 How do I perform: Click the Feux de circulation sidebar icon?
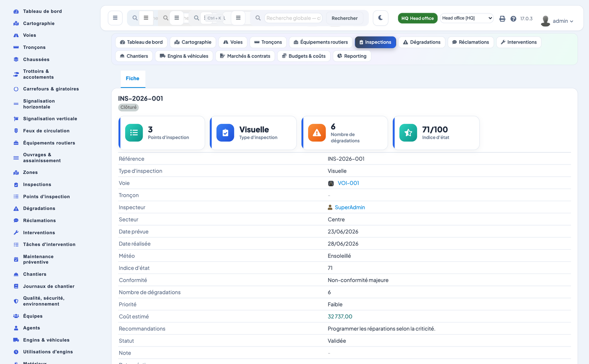[16, 131]
